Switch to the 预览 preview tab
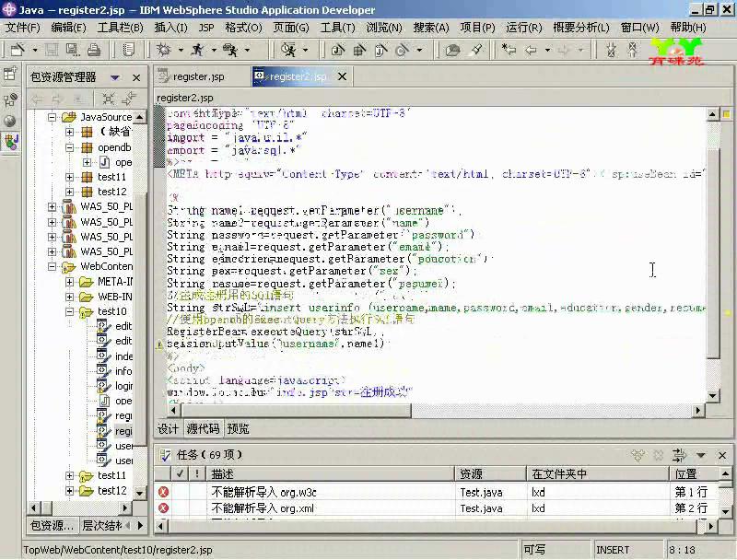 point(238,429)
